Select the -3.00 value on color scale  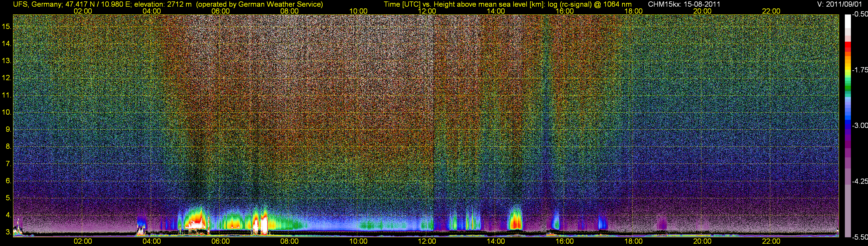click(859, 126)
